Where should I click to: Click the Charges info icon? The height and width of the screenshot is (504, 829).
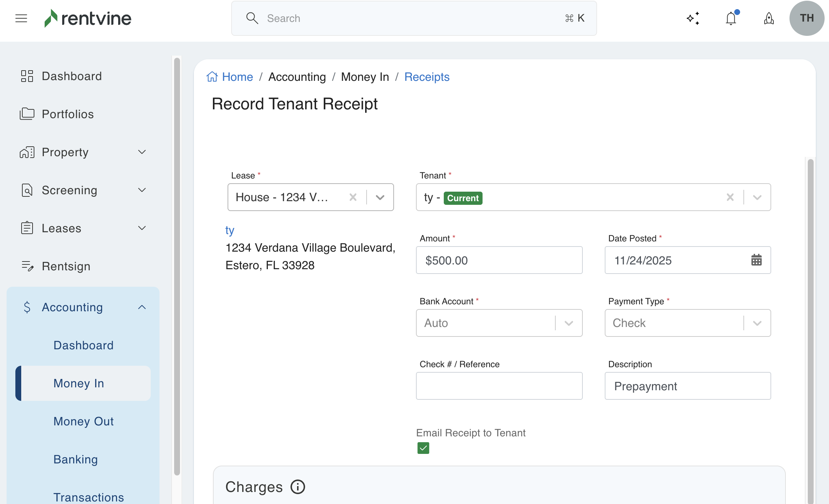297,487
